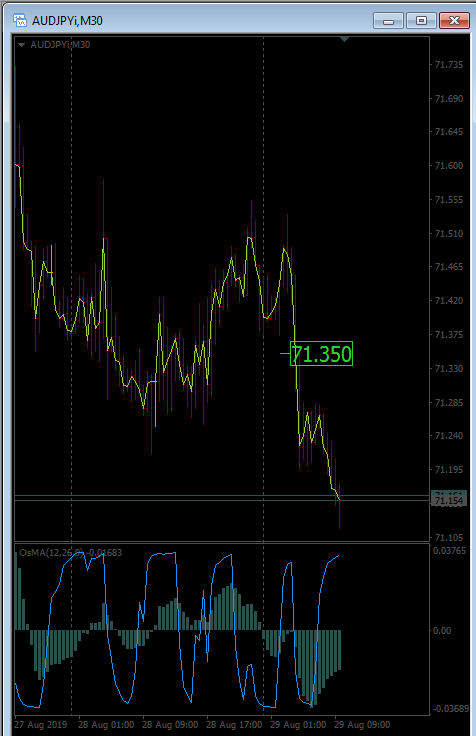The width and height of the screenshot is (476, 736).
Task: Open the AUDJPYi,M30 chart dropdown triangle
Action: click(x=21, y=45)
